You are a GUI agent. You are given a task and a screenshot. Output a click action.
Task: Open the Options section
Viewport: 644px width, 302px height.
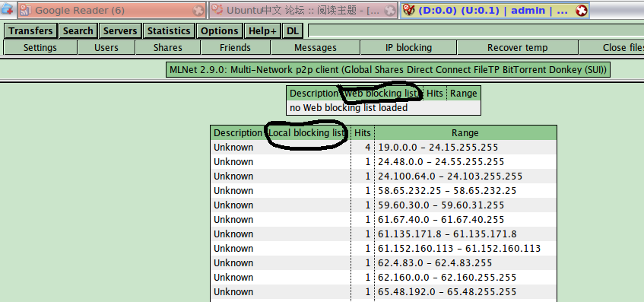(219, 31)
